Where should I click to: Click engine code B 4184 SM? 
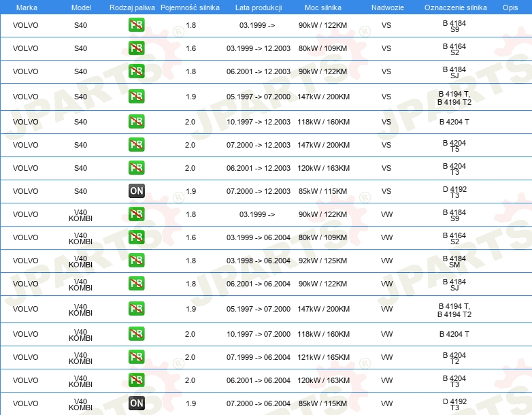(454, 262)
